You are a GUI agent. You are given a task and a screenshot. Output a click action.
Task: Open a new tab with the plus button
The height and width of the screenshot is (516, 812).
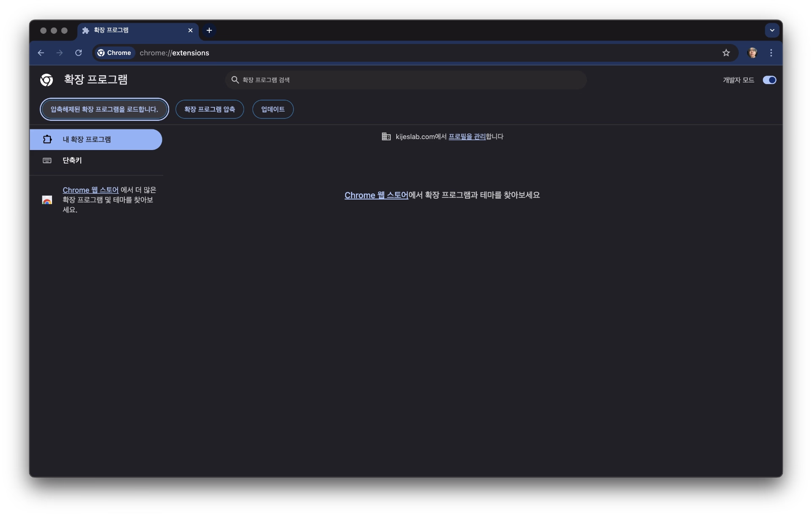(x=209, y=30)
